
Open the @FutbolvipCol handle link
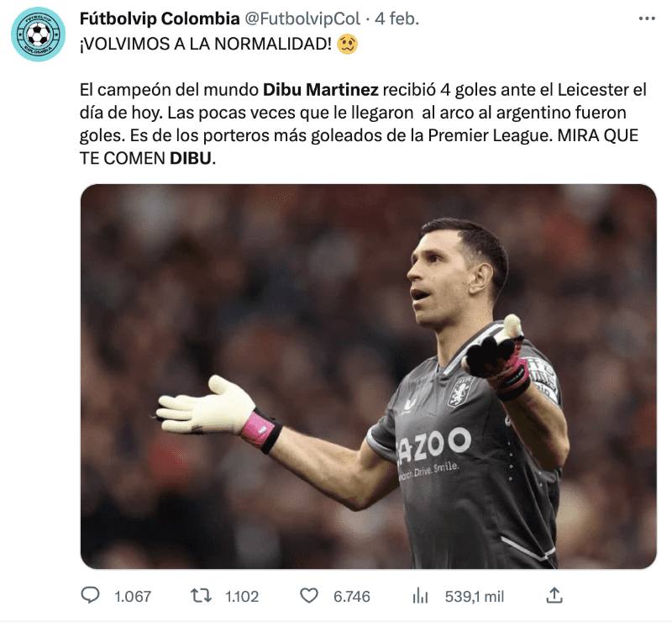tap(302, 18)
